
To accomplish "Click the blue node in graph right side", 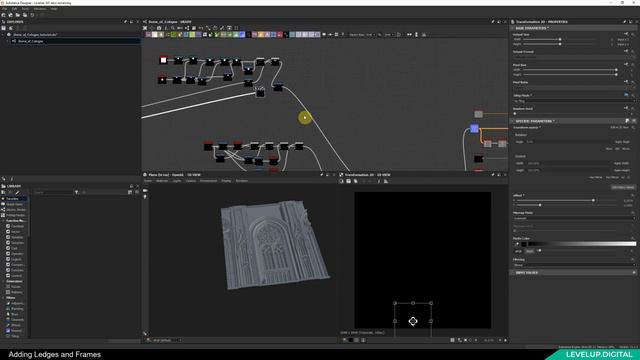I will coord(474,129).
